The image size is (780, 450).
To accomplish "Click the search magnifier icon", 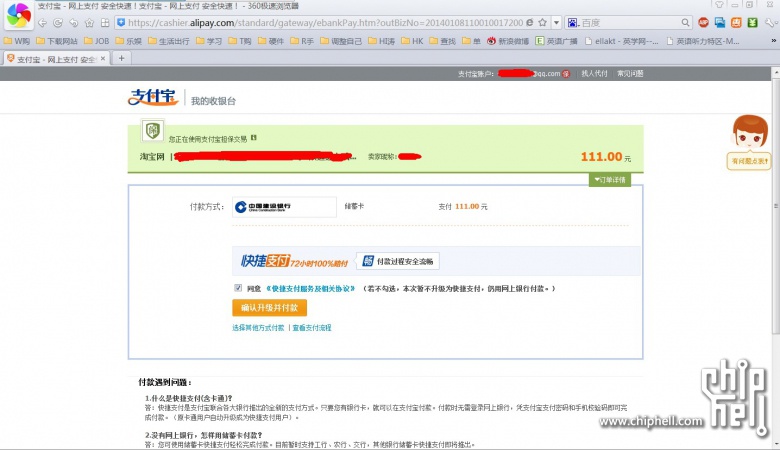I will pyautogui.click(x=685, y=22).
